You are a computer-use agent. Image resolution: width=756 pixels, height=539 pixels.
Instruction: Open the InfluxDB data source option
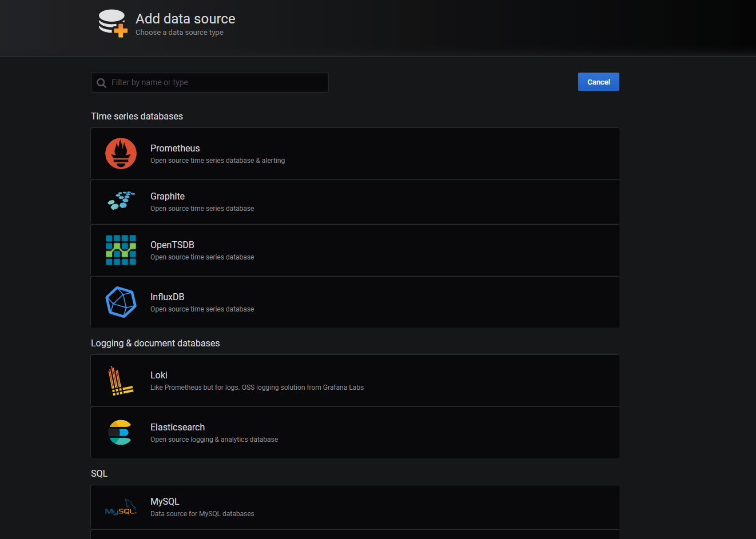355,302
